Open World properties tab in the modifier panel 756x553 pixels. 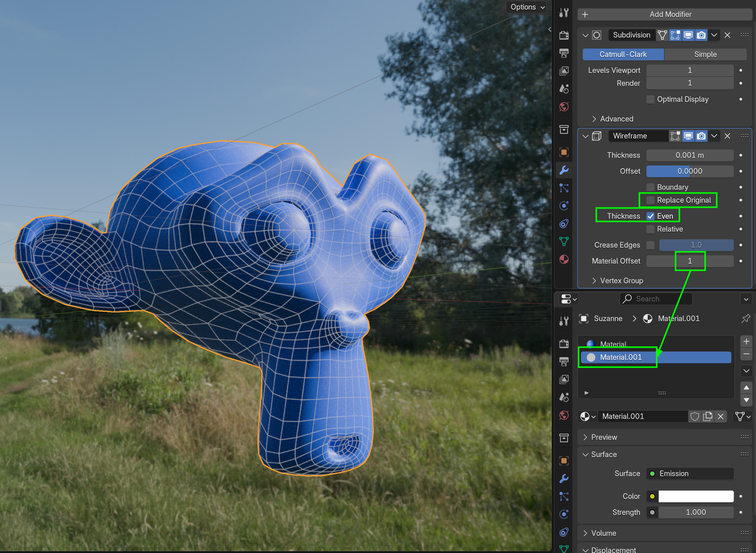[x=564, y=107]
